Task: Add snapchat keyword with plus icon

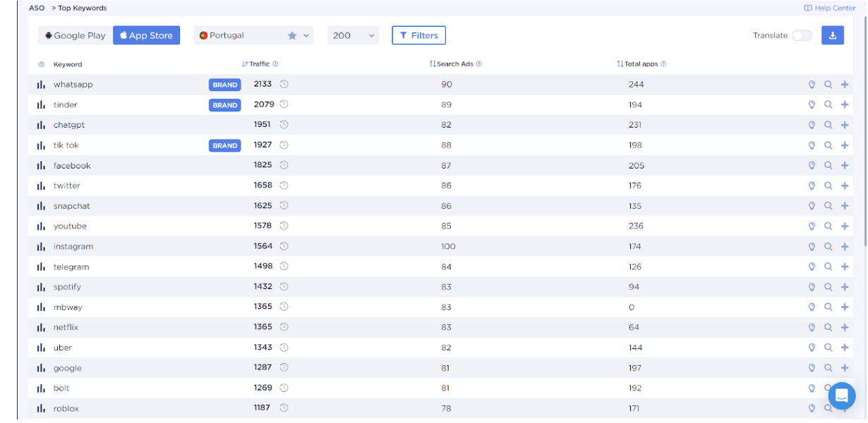Action: point(845,207)
